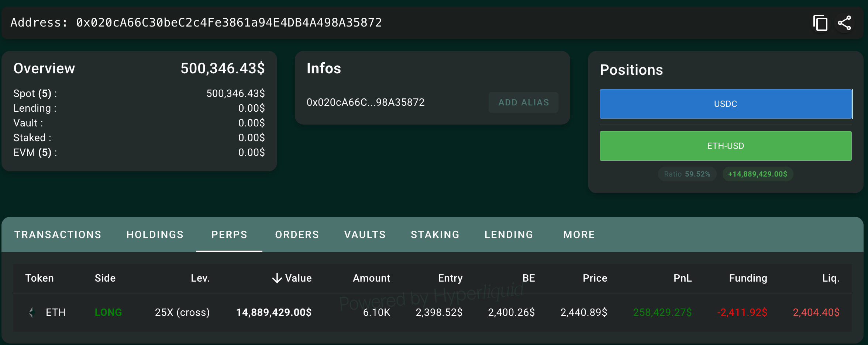Click the share icon
This screenshot has width=868, height=345.
click(844, 23)
